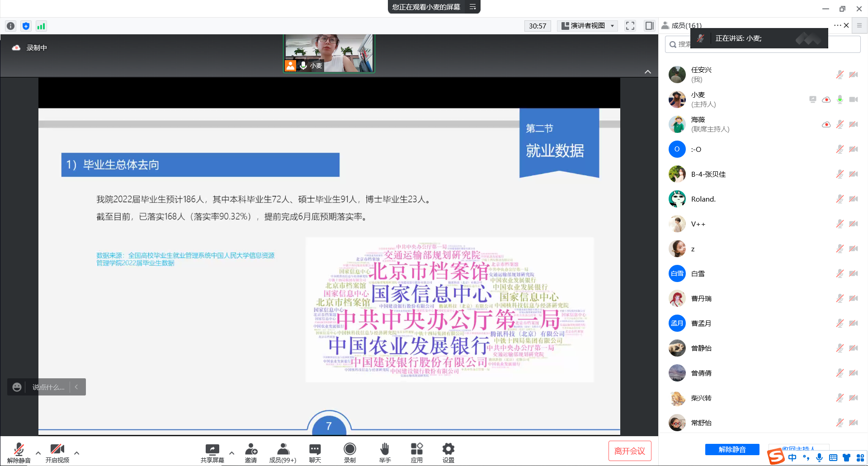Collapse the chat input bar arrow

[x=76, y=387]
